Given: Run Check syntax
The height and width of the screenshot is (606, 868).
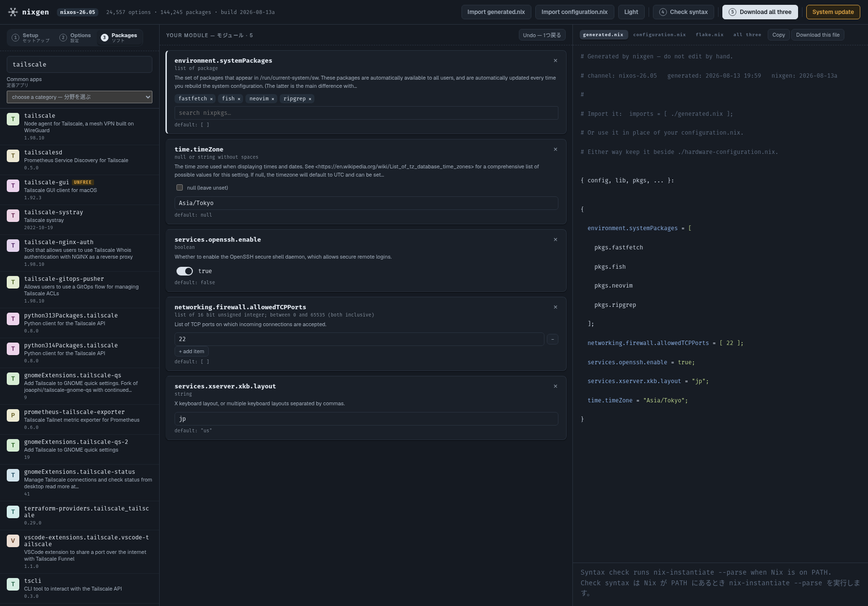Looking at the screenshot, I should [683, 12].
